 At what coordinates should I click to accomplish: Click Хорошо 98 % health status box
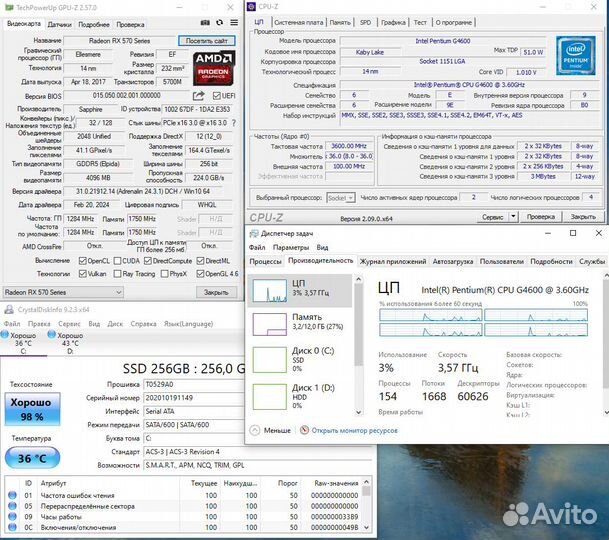point(32,409)
